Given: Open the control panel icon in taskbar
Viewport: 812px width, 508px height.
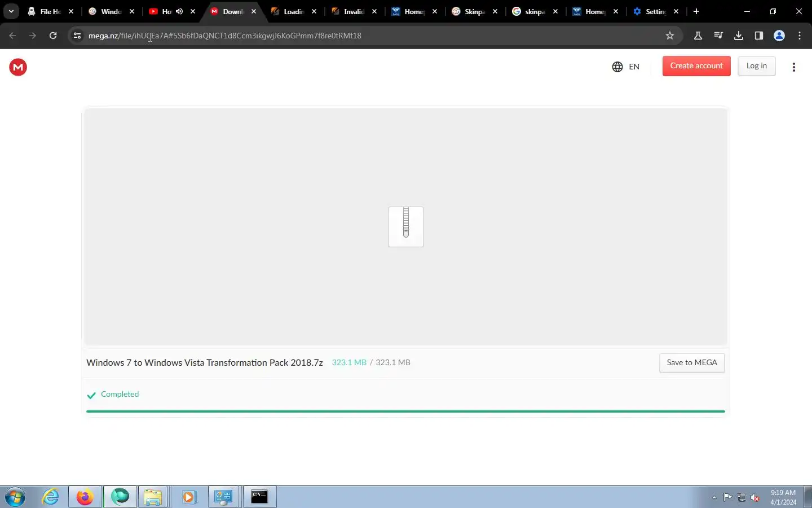Looking at the screenshot, I should (x=224, y=497).
